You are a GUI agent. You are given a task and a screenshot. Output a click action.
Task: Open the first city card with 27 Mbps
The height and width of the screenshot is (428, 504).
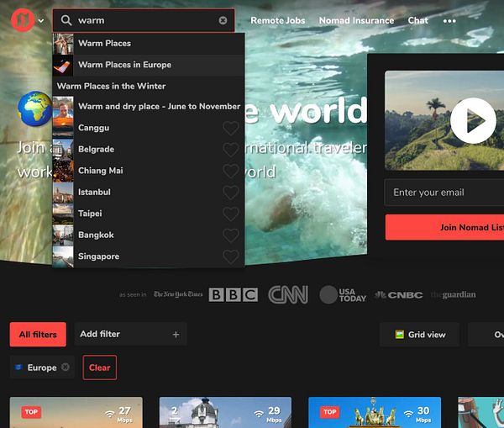click(x=76, y=413)
